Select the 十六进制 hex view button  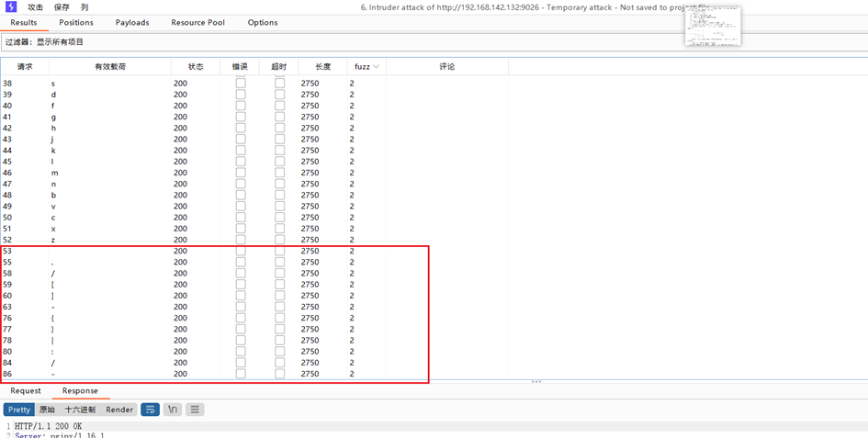pos(80,410)
